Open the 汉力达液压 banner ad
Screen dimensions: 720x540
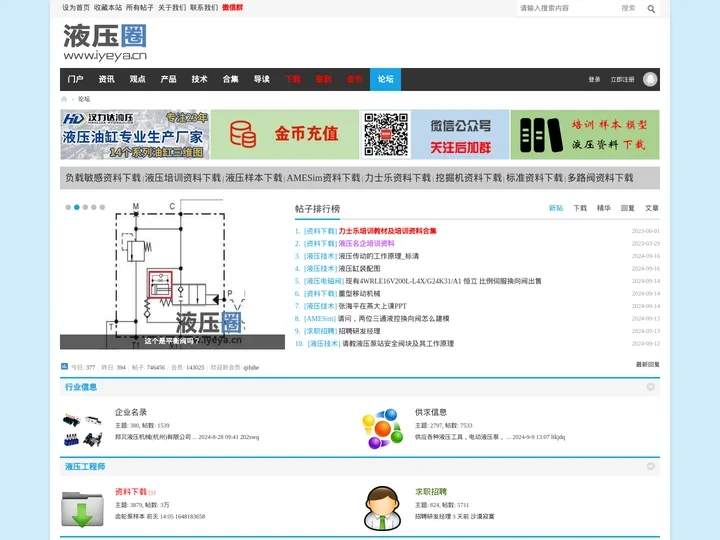[135, 135]
